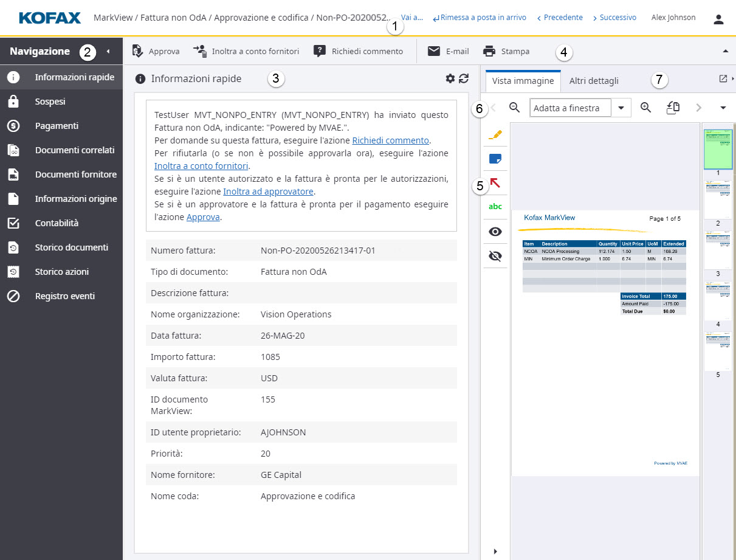736x560 pixels.
Task: Select the blue sticky note tool
Action: [x=495, y=159]
